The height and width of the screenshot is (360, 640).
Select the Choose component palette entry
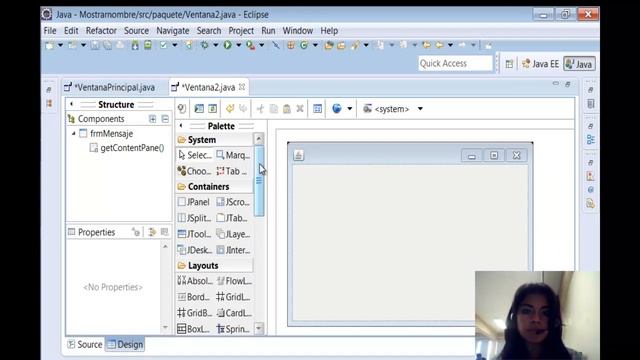pos(195,171)
